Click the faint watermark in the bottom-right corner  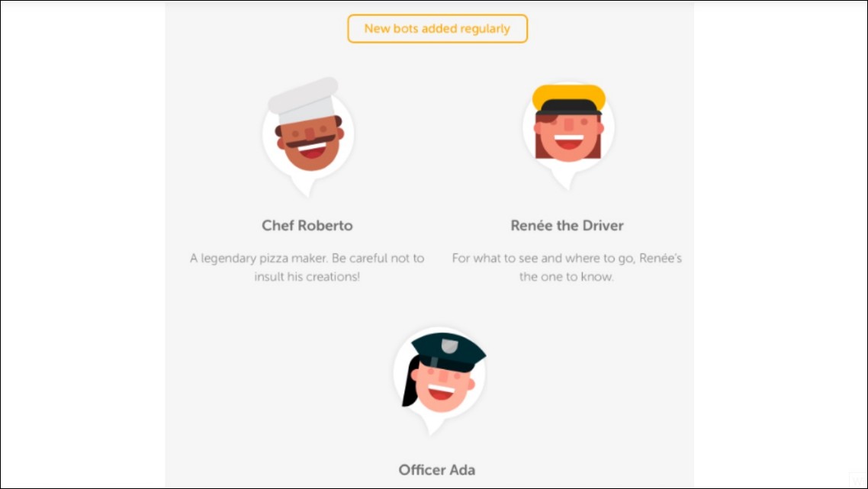coord(857,480)
